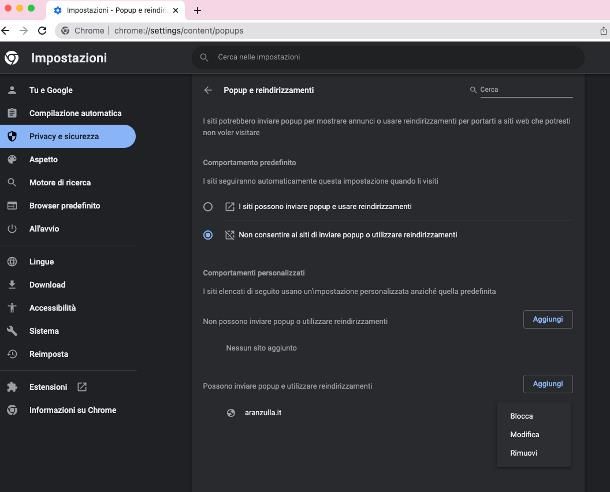Click the palette icon for Aspetto
This screenshot has height=492, width=610.
[x=12, y=159]
